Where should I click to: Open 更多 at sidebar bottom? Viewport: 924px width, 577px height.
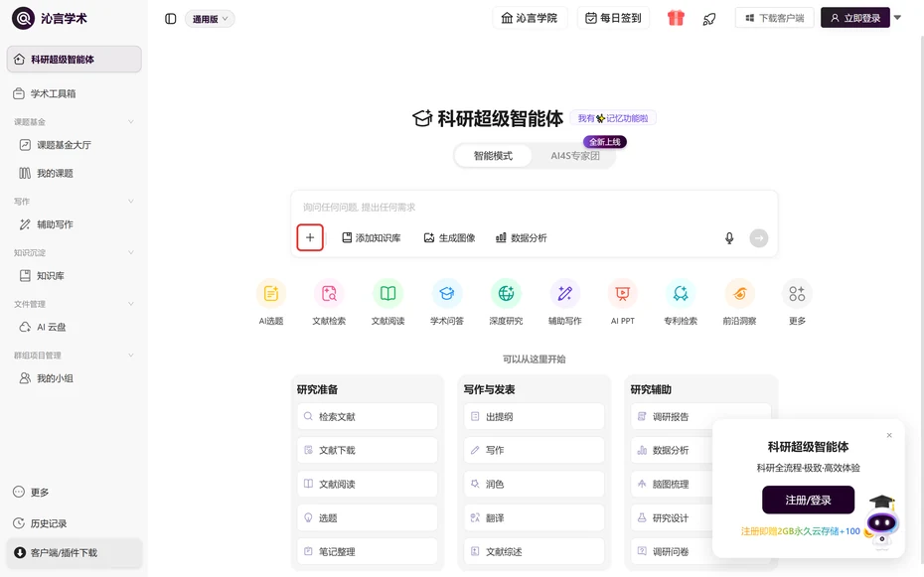click(31, 493)
